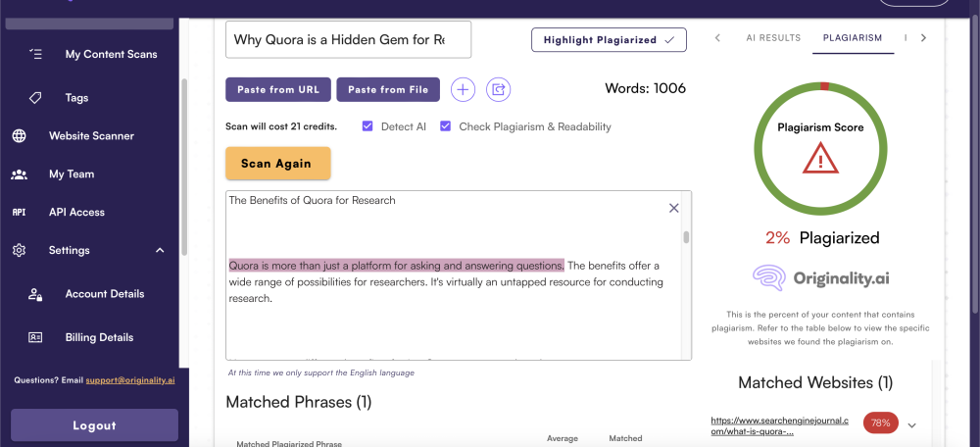Click the right tab-scroll arrow
Screen dimensions: 980x447
tap(923, 37)
